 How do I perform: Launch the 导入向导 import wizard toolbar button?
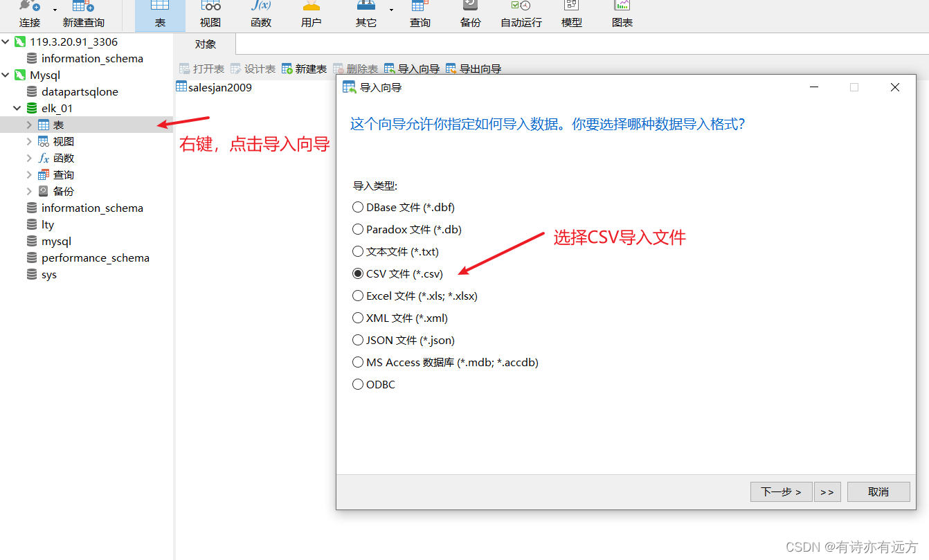[x=412, y=69]
